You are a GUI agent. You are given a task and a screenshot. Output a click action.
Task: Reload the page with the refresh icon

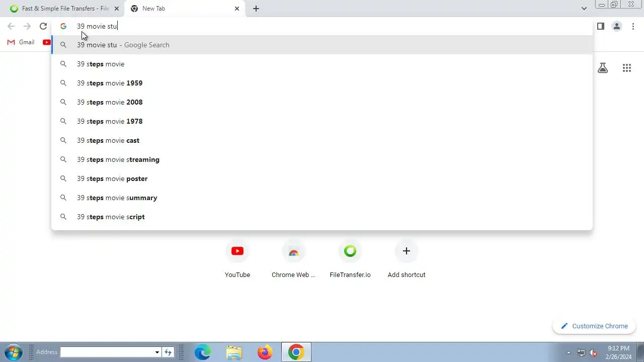[43, 26]
